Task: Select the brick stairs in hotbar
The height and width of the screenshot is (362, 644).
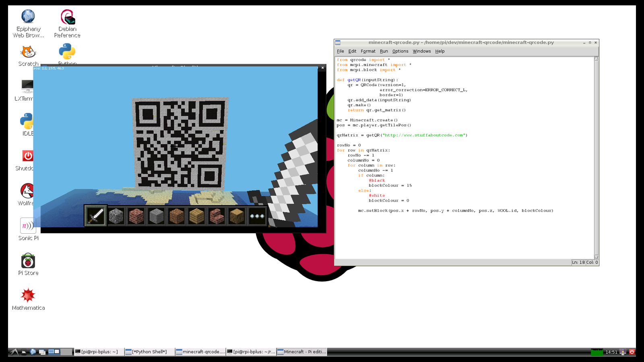Action: 217,216
